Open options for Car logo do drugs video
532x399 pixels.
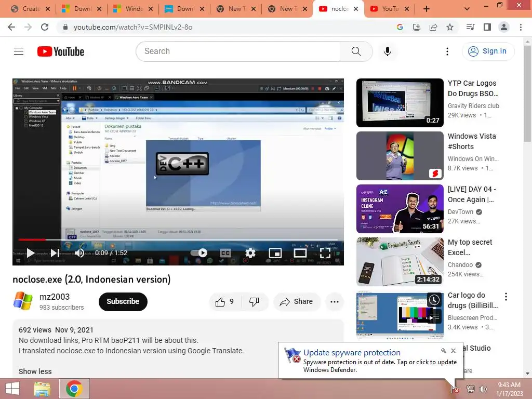(x=506, y=297)
